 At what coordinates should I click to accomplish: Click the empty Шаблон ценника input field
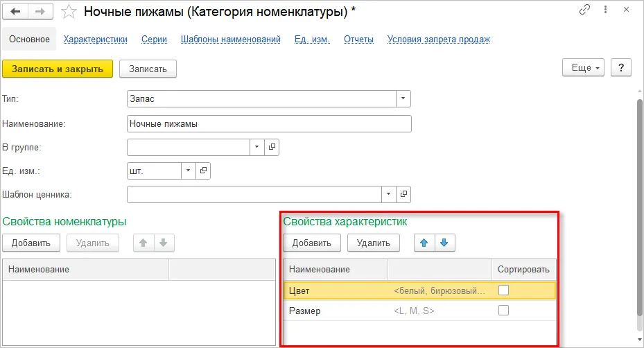254,194
